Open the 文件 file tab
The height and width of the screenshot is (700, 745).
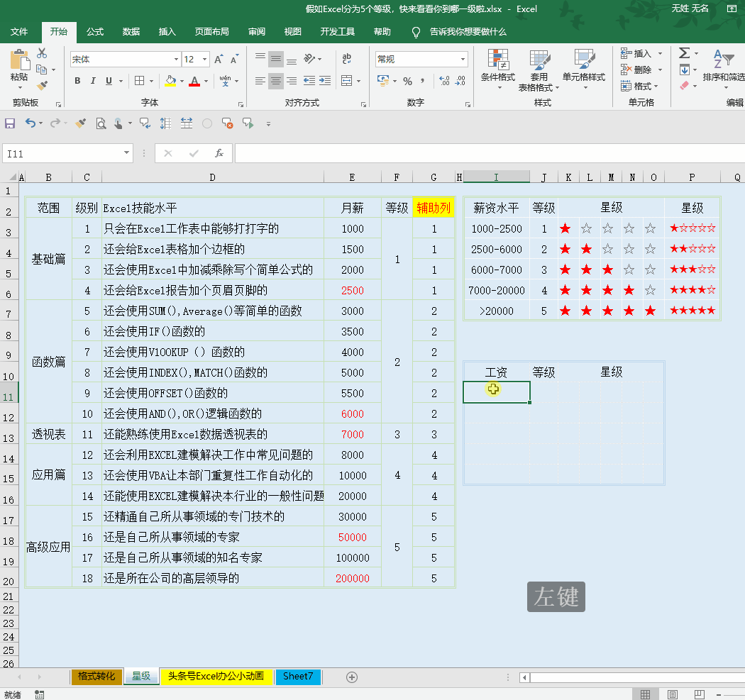19,32
